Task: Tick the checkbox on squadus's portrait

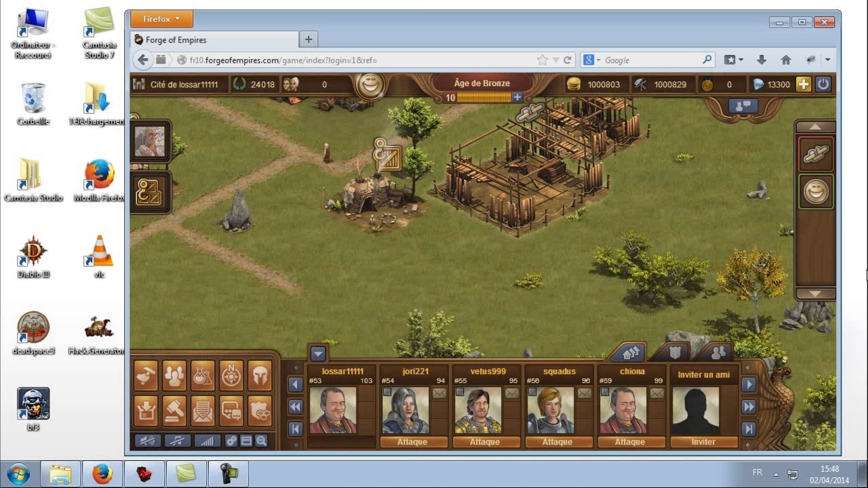Action: click(532, 392)
